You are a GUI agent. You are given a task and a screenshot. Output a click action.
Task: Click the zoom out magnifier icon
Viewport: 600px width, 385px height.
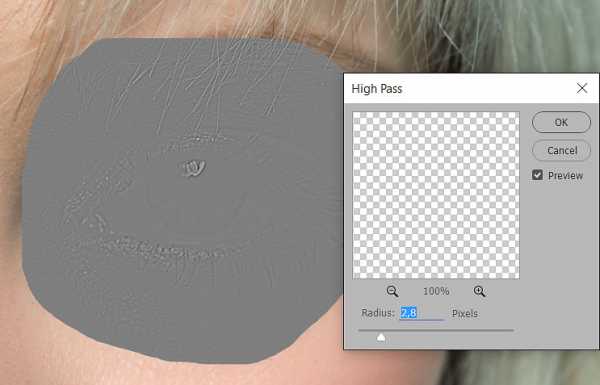point(392,291)
